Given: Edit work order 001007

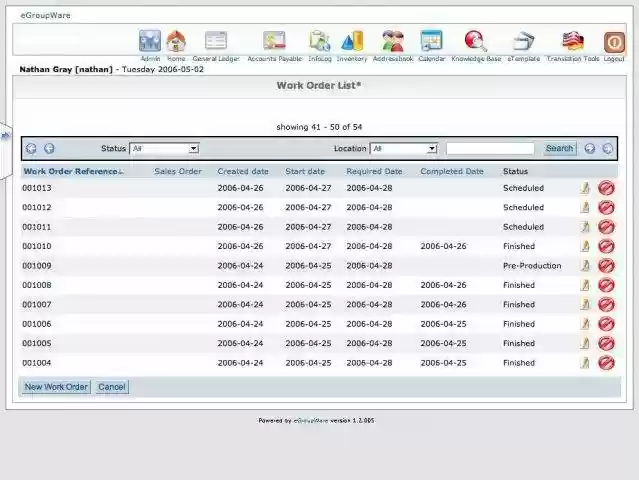Looking at the screenshot, I should click(585, 304).
